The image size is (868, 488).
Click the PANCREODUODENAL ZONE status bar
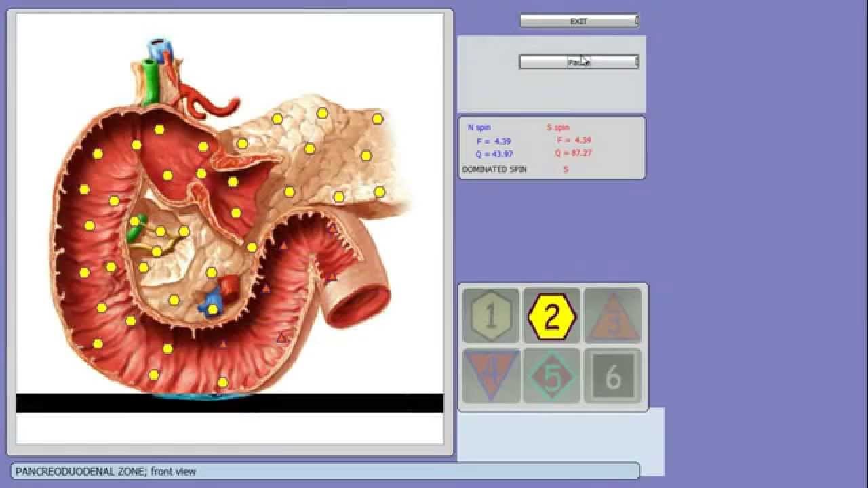(x=325, y=471)
